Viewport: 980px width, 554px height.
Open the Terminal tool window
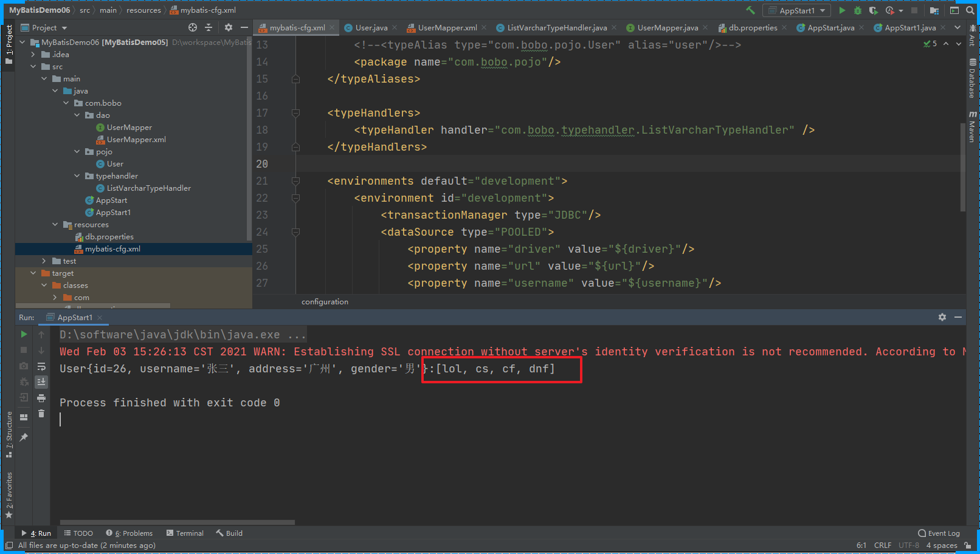(185, 533)
